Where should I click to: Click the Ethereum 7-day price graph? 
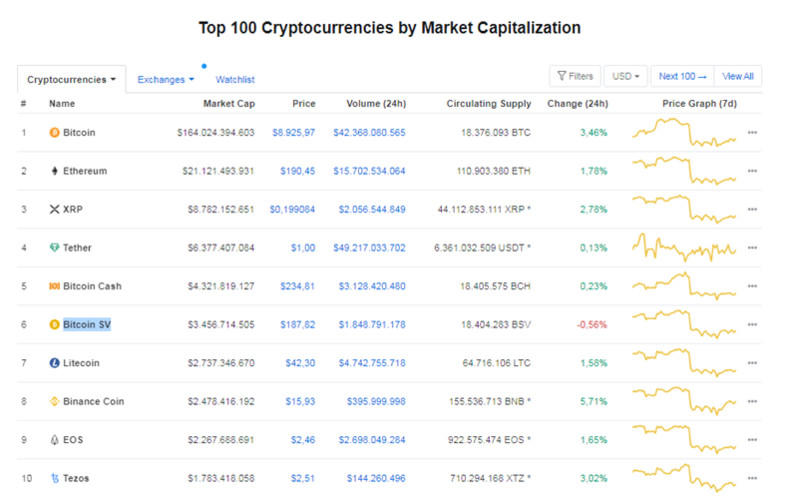[x=684, y=170]
